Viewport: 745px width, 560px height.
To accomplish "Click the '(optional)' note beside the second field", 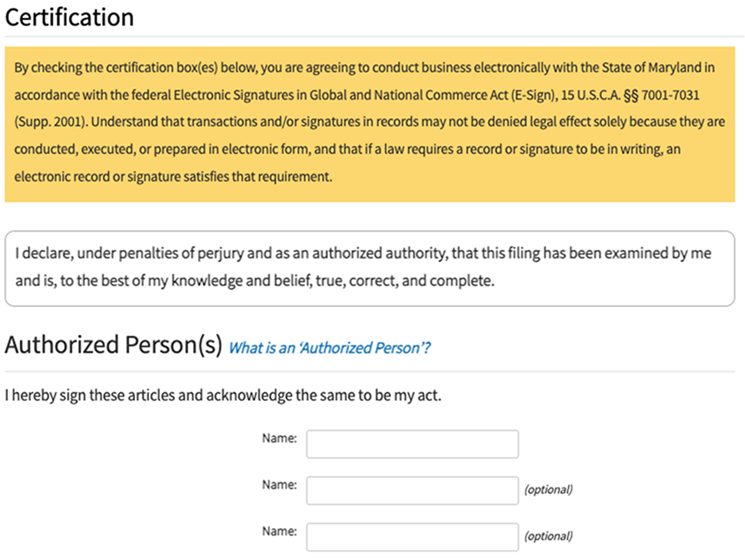I will click(x=548, y=490).
